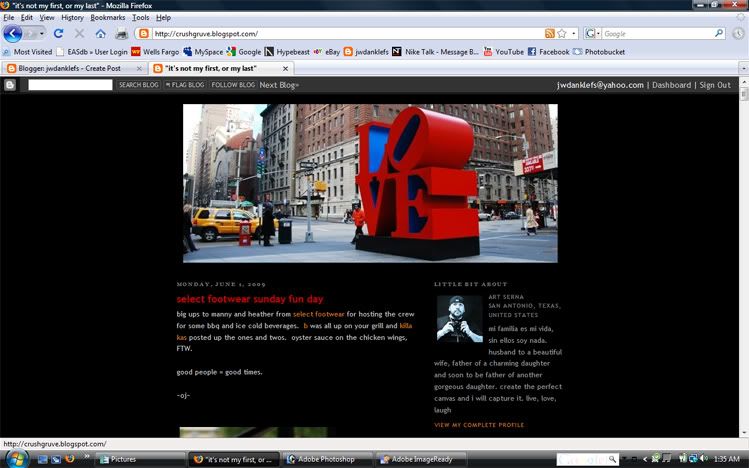Screen dimensions: 749x468
Task: Click the RSS feed icon in address bar
Action: [550, 33]
